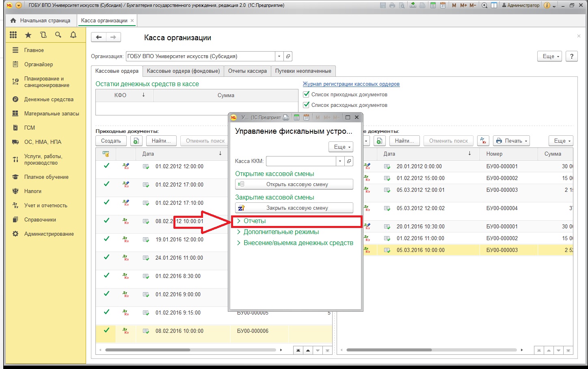Viewport: 588px width, 369px height.
Task: Click the M memory button in title bar
Action: pos(454,5)
